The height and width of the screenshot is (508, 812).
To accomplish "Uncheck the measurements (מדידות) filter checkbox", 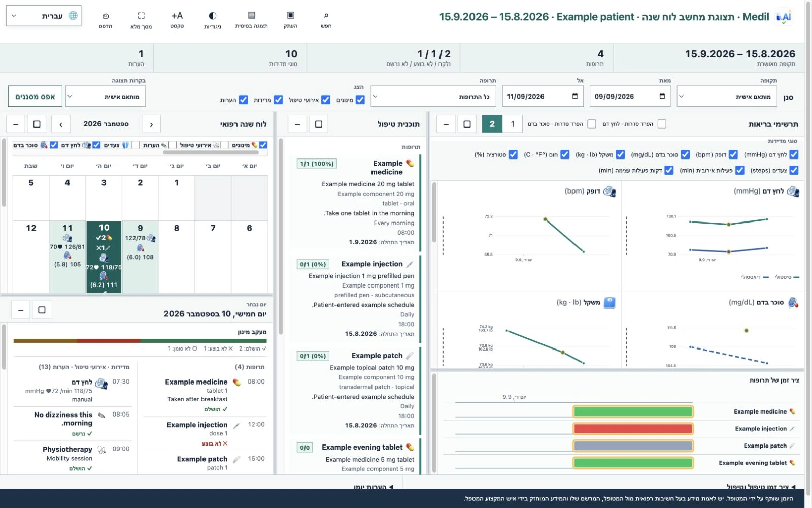I will coord(278,100).
